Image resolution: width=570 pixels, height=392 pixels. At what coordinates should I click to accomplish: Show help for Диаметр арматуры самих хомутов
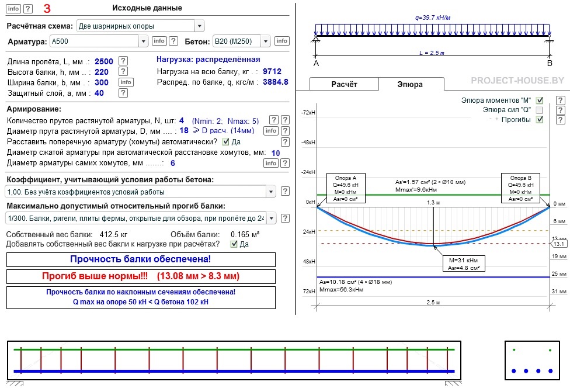286,163
